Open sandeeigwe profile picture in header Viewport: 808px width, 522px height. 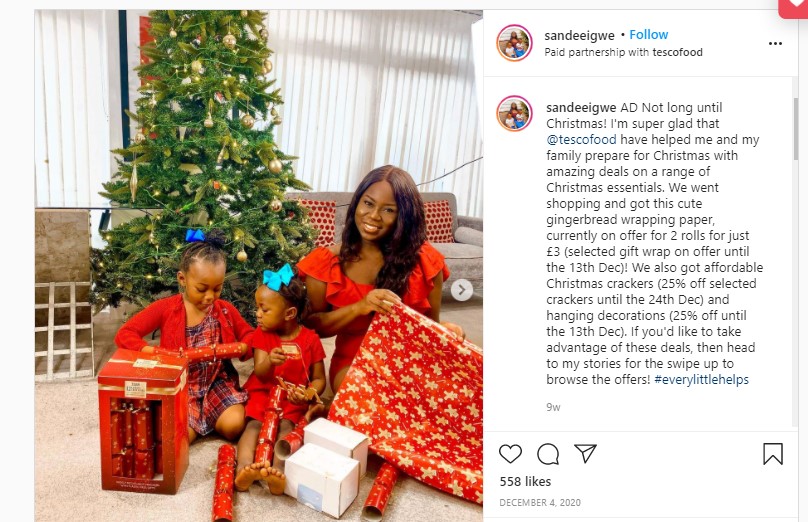point(514,43)
